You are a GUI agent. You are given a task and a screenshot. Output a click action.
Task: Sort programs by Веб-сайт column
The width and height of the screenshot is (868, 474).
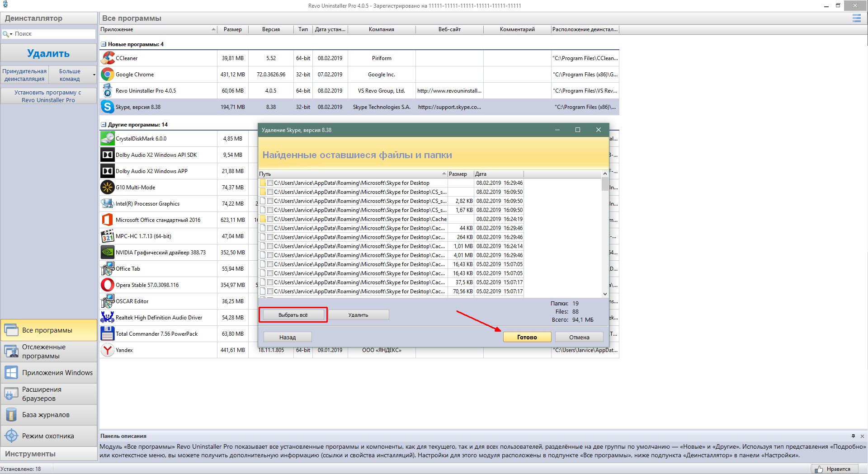click(449, 29)
